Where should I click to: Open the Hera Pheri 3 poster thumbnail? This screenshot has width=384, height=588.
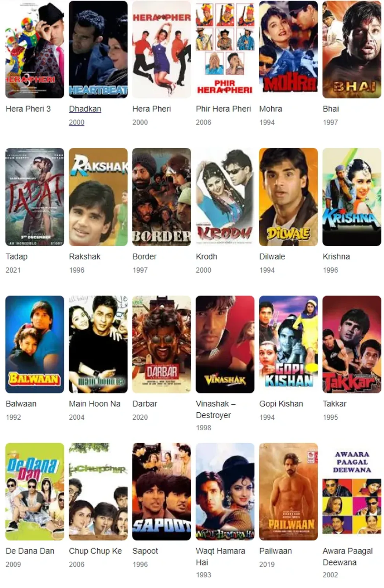[35, 49]
